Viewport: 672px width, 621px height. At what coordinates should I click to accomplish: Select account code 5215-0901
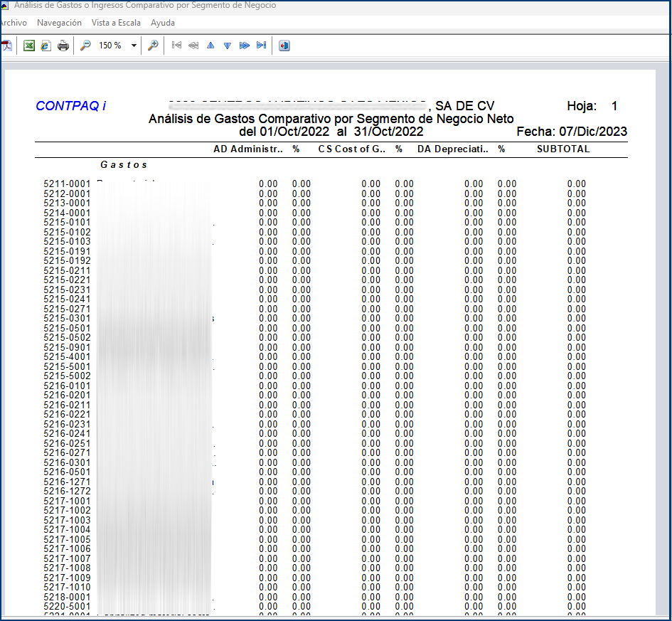(68, 348)
